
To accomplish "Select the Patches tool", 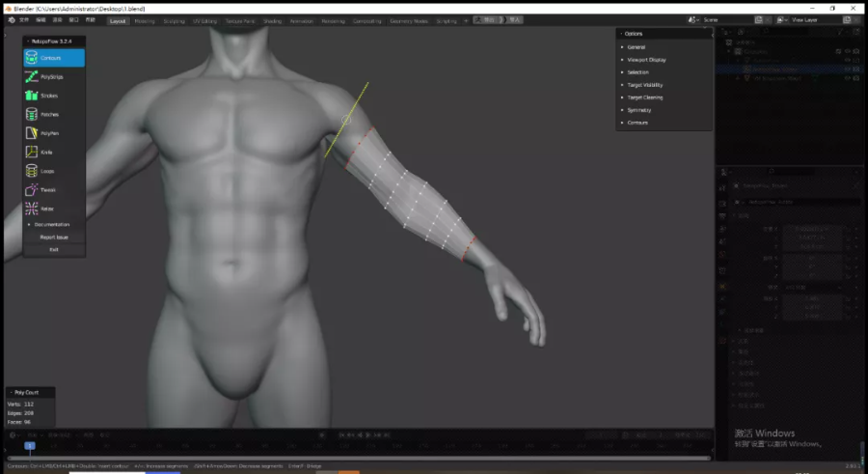I will [53, 114].
